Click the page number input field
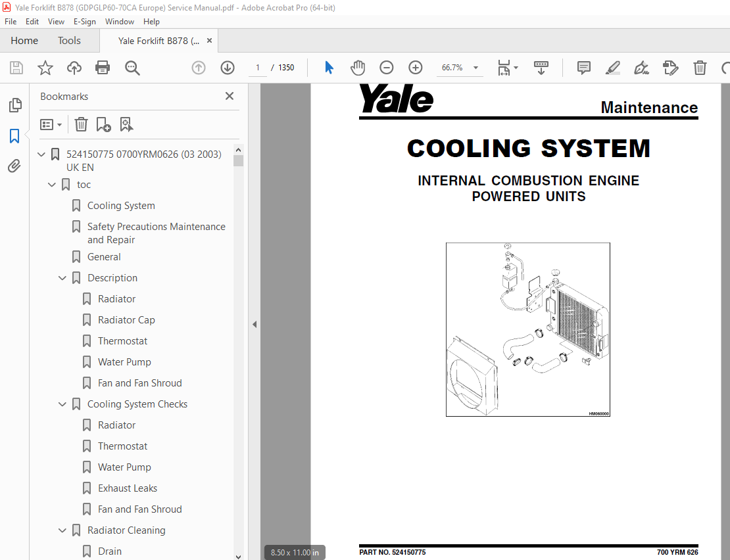 point(257,68)
